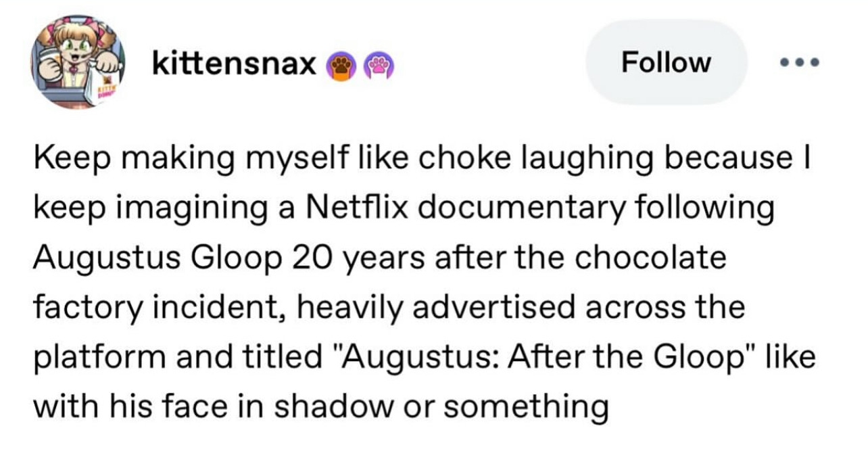
Task: Click the orange paw badge icon
Action: (x=340, y=65)
